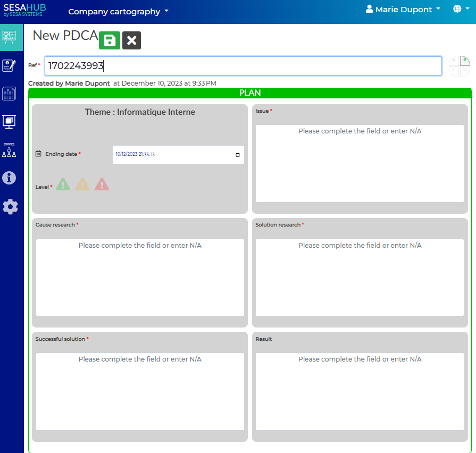Open the presentation board sidebar icon

coord(10,37)
